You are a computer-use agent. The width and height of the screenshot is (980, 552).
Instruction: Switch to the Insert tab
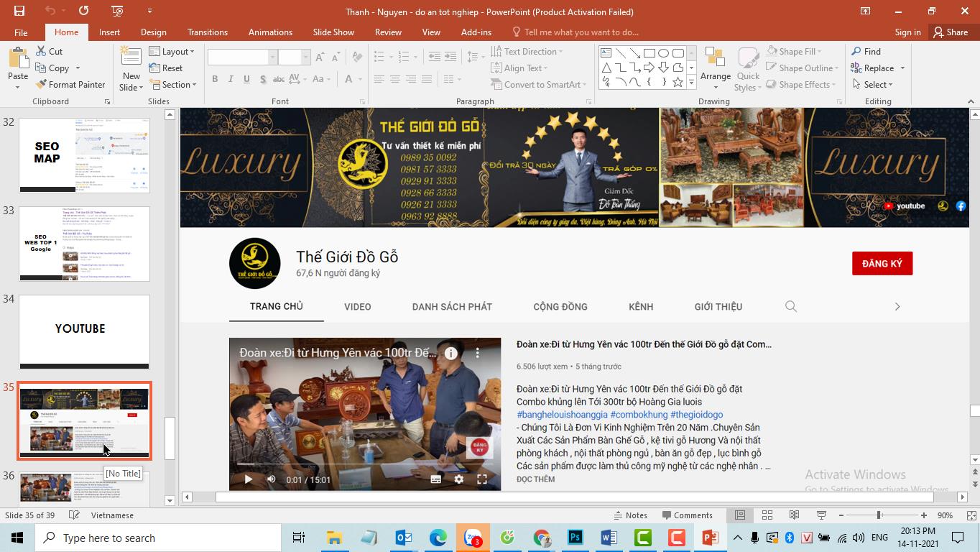click(109, 32)
